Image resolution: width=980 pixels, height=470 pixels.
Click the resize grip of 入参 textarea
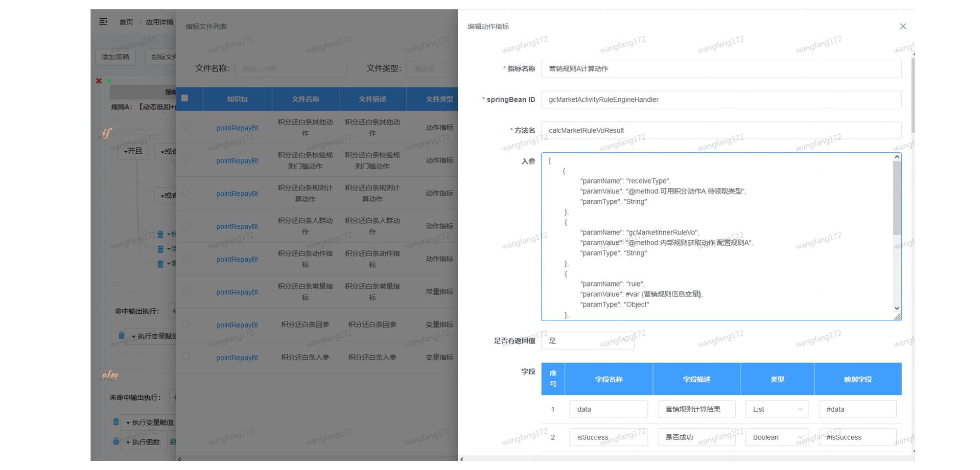[x=897, y=317]
